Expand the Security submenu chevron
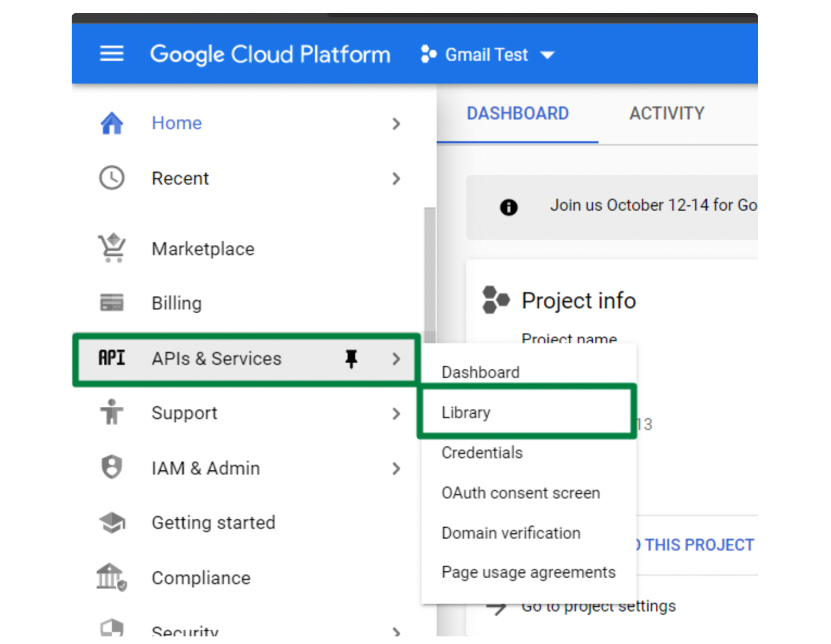 [396, 631]
